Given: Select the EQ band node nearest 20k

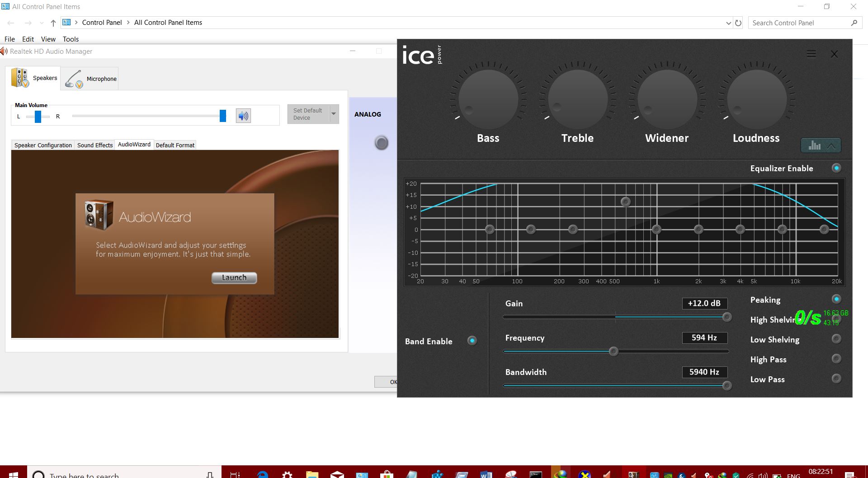Looking at the screenshot, I should 824,230.
